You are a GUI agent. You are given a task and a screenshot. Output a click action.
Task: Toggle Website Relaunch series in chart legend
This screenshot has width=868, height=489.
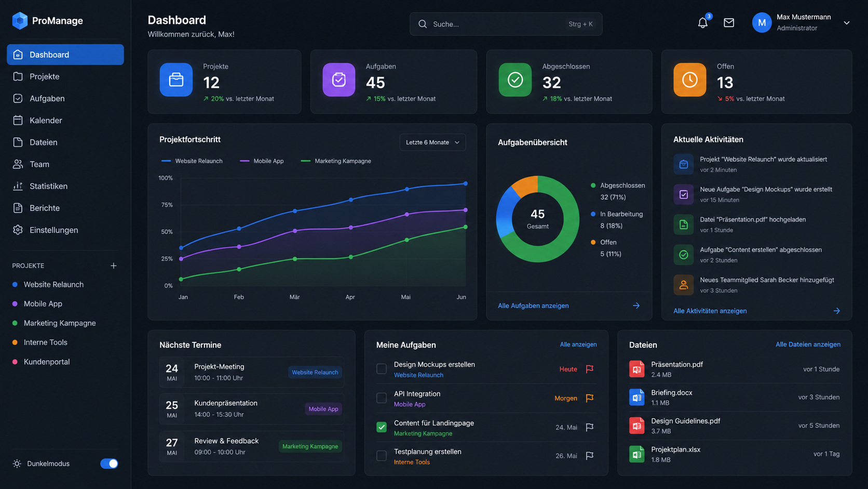[x=192, y=161]
